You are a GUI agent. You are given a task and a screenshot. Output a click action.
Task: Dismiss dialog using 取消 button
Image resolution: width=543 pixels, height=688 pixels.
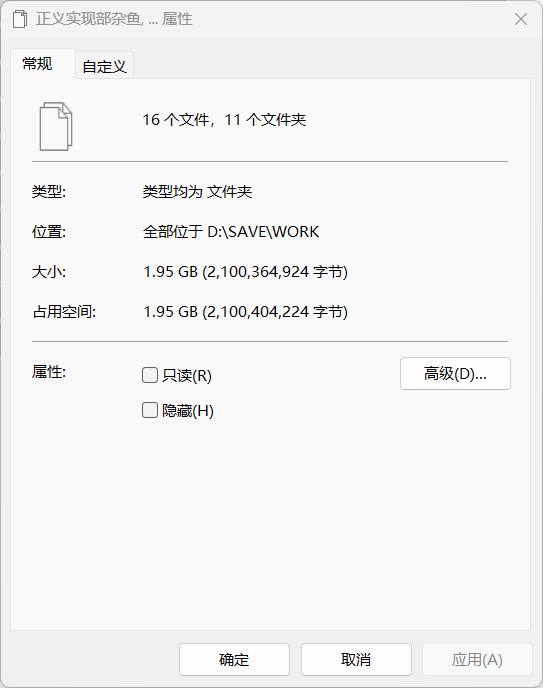click(356, 659)
